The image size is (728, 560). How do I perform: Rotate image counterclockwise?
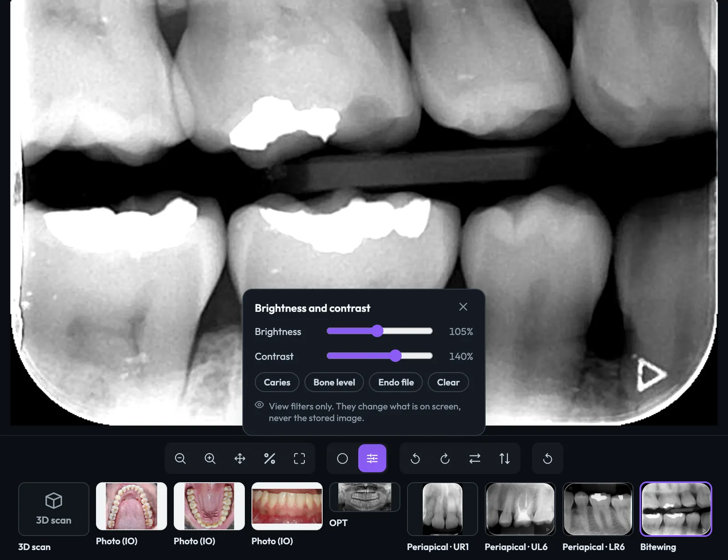(x=415, y=459)
